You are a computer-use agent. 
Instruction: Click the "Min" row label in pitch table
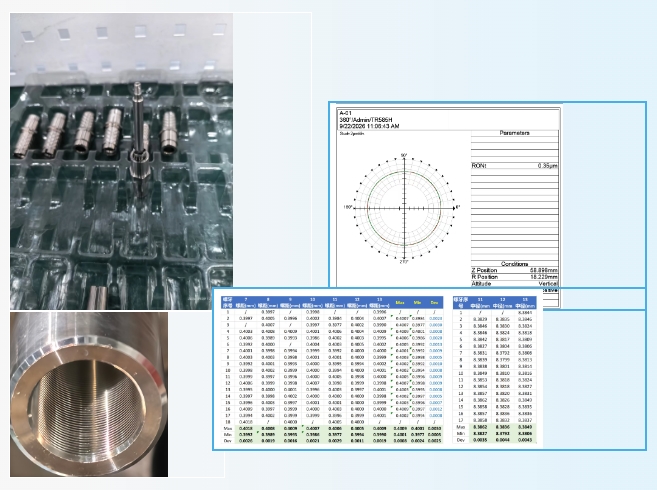[x=228, y=435]
